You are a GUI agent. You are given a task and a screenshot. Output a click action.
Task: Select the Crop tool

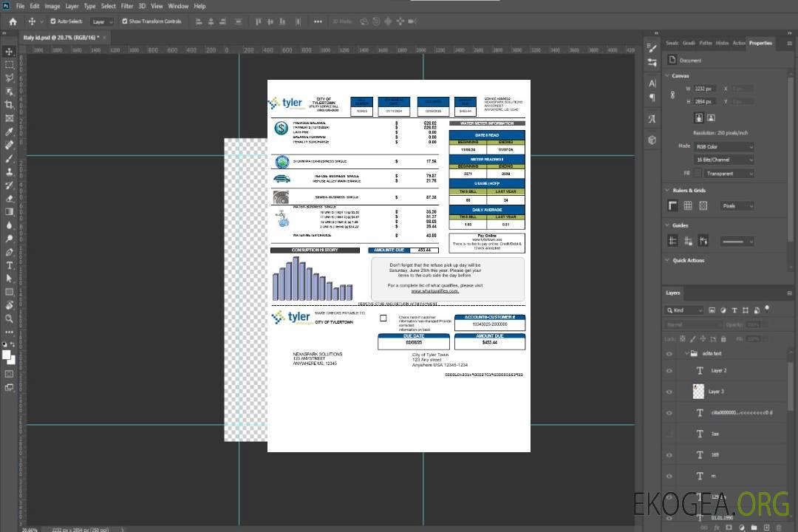(x=9, y=105)
